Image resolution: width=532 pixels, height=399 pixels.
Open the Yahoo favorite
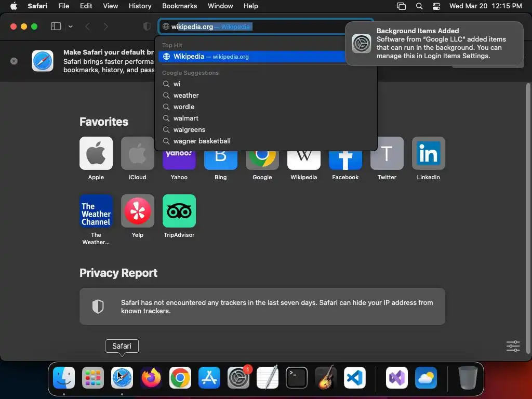coord(179,160)
